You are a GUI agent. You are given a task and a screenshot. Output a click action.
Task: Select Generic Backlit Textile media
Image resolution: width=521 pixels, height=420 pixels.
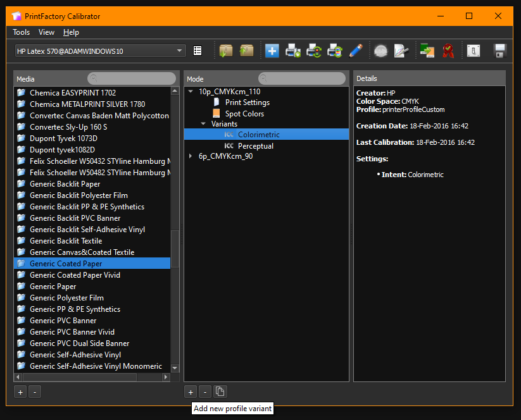pos(92,241)
